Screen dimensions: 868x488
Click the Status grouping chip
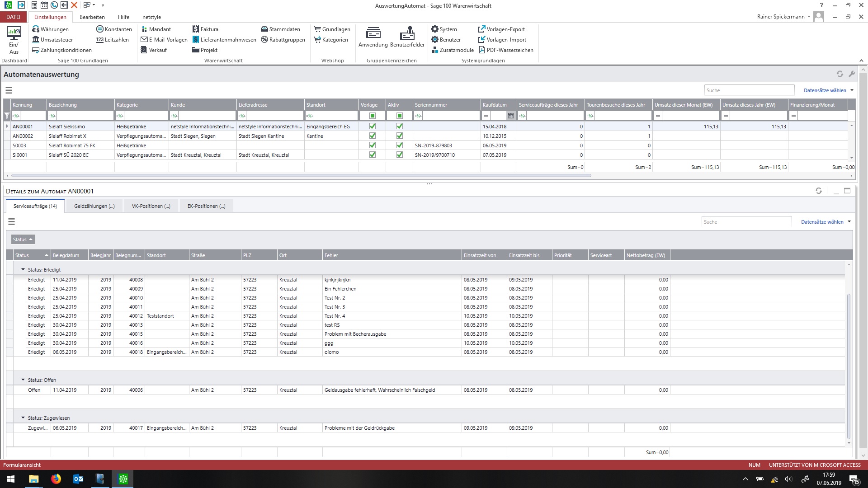tap(23, 239)
